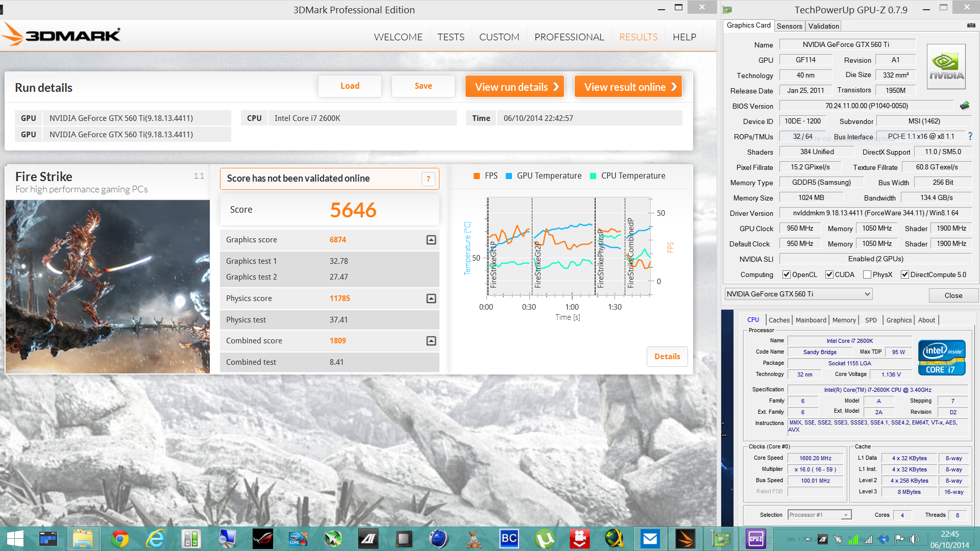Toggle the CUDA checkbox in GPU-Z
Viewport: 980px width, 551px height.
click(829, 274)
